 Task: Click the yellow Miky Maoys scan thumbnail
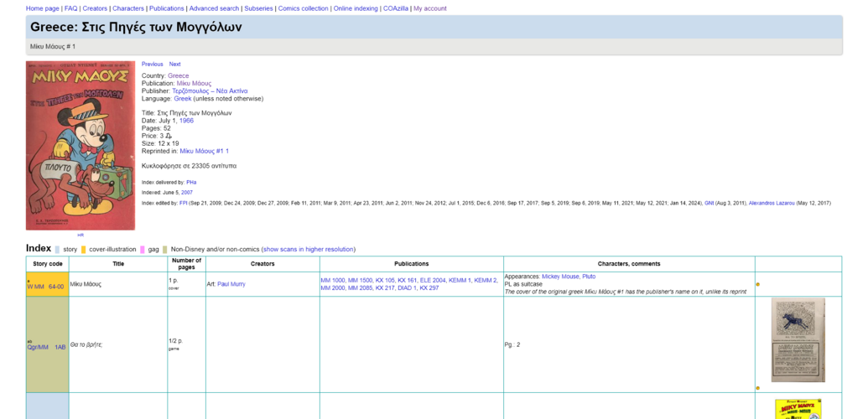(x=798, y=409)
